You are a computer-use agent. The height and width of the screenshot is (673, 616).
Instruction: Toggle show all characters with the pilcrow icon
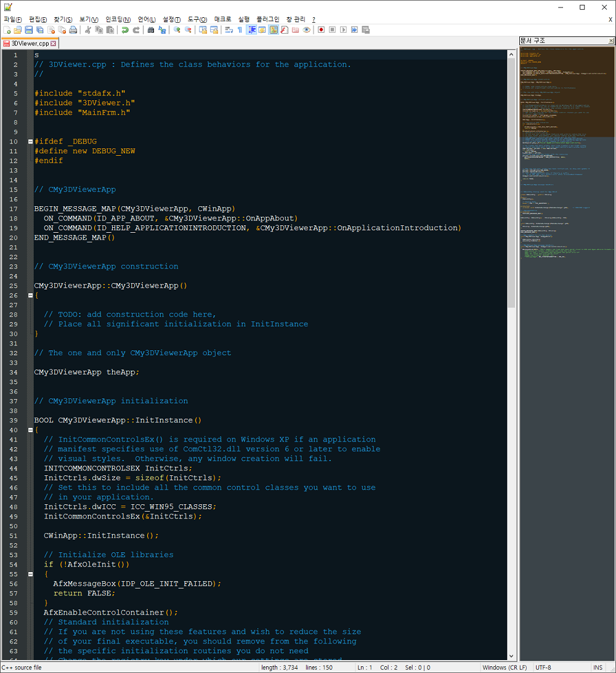click(x=240, y=30)
